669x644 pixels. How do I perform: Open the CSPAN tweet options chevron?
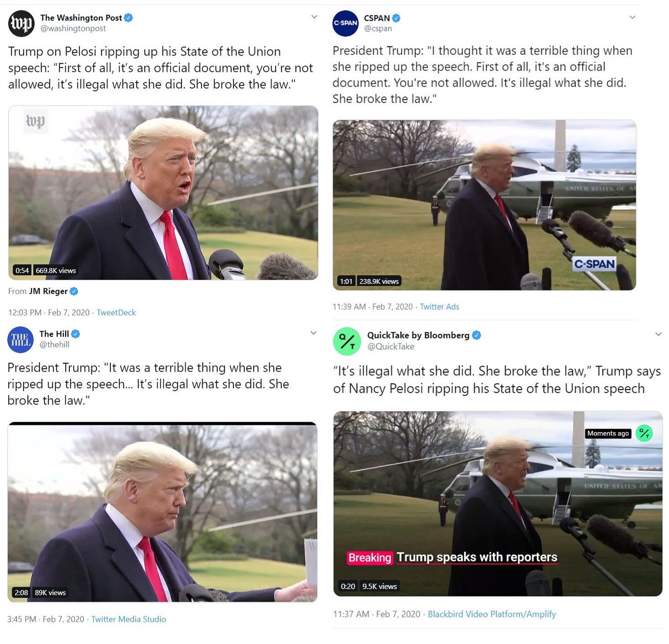tap(632, 17)
